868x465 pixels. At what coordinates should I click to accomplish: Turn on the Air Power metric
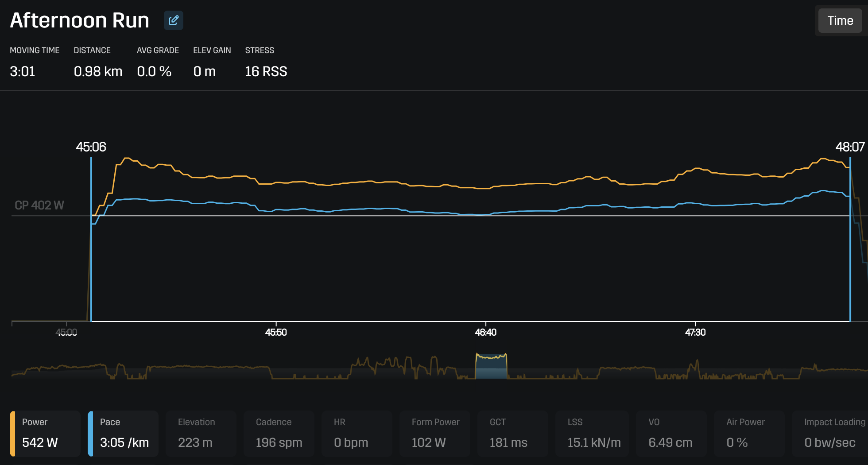tap(748, 433)
